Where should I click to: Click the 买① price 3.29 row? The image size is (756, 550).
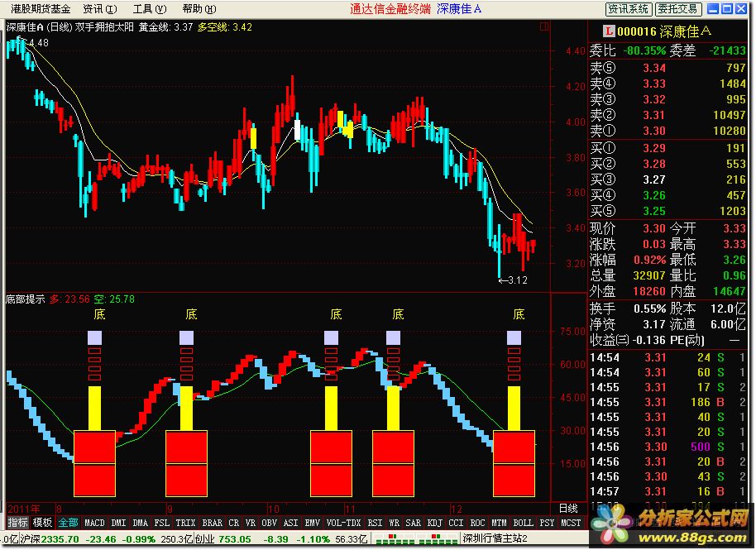tap(667, 148)
